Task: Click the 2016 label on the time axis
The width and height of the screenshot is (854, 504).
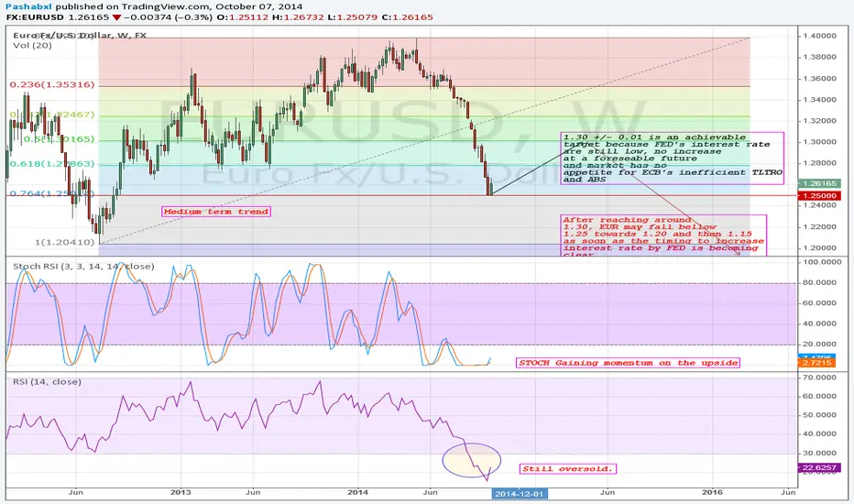Action: click(712, 492)
